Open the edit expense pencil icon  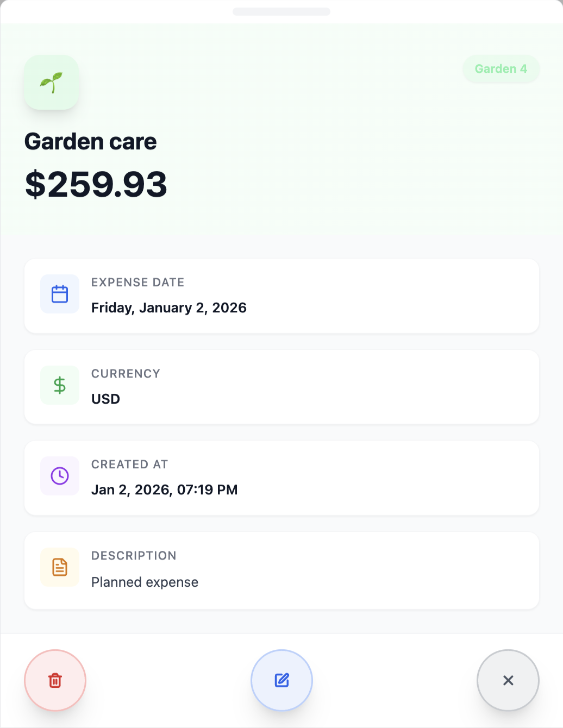(x=281, y=680)
